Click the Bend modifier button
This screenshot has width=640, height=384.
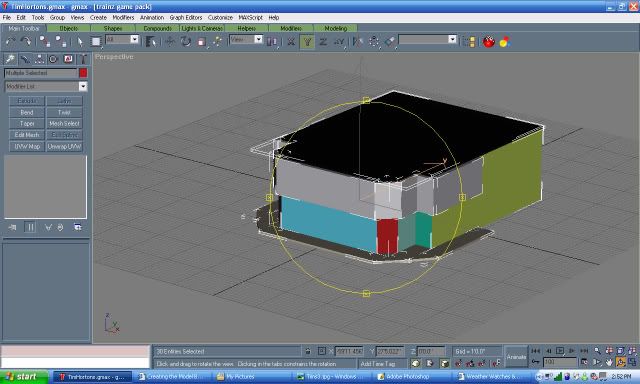[x=27, y=112]
